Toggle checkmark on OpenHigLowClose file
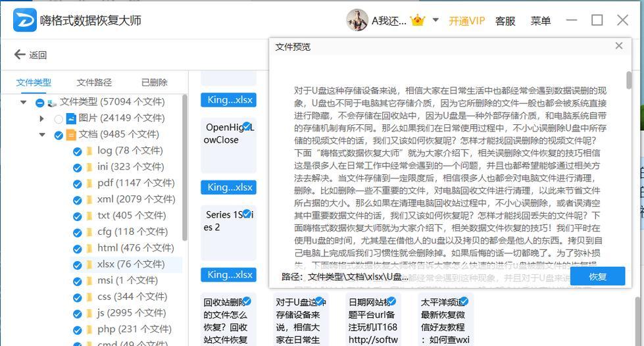Image resolution: width=644 pixels, height=346 pixels. pyautogui.click(x=247, y=126)
